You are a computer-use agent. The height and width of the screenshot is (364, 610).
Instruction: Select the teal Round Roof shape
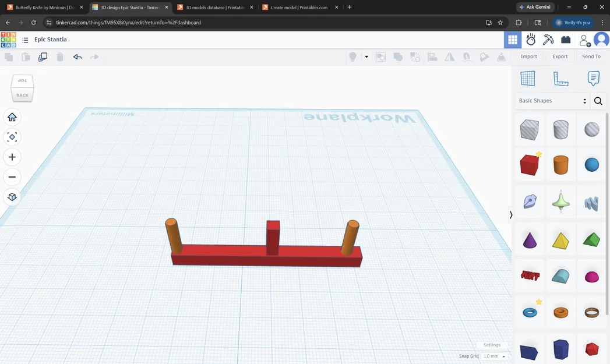tap(560, 276)
